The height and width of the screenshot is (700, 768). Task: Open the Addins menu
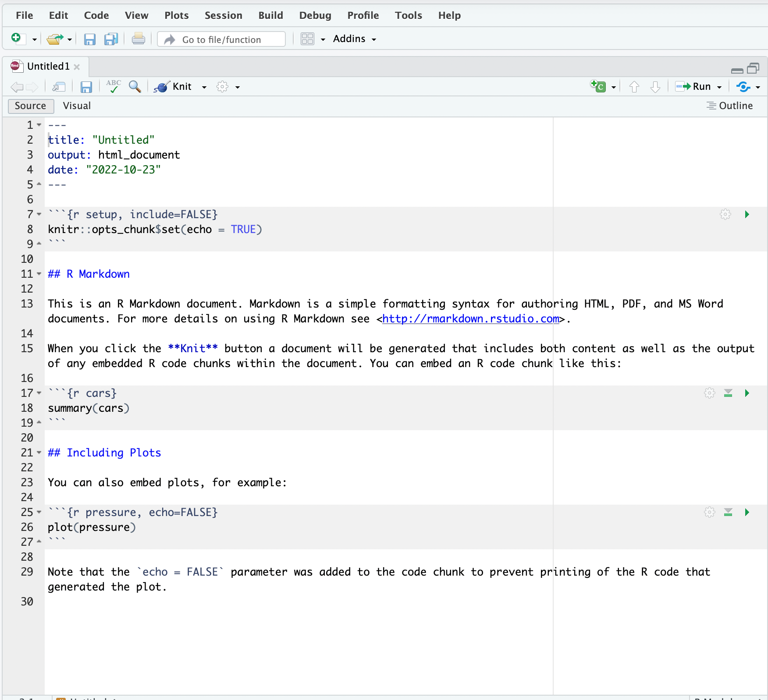click(354, 39)
